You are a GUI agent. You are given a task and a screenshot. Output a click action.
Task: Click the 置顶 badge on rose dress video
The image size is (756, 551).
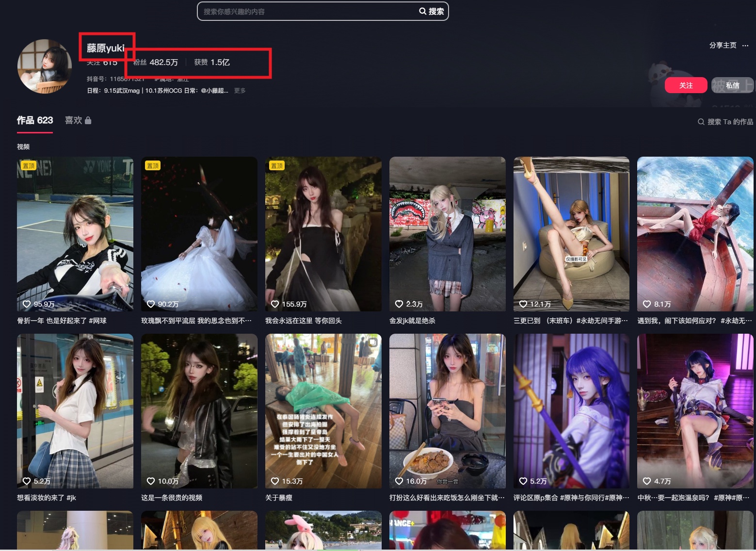pyautogui.click(x=153, y=166)
